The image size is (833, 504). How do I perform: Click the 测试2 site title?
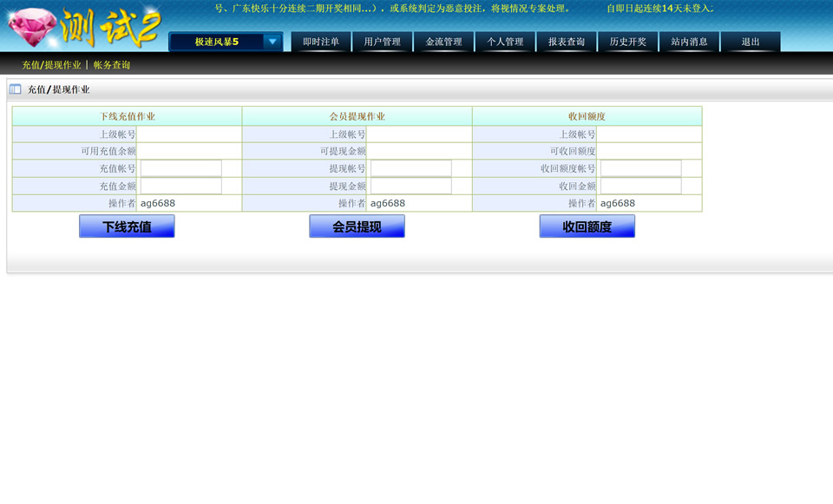(x=110, y=27)
